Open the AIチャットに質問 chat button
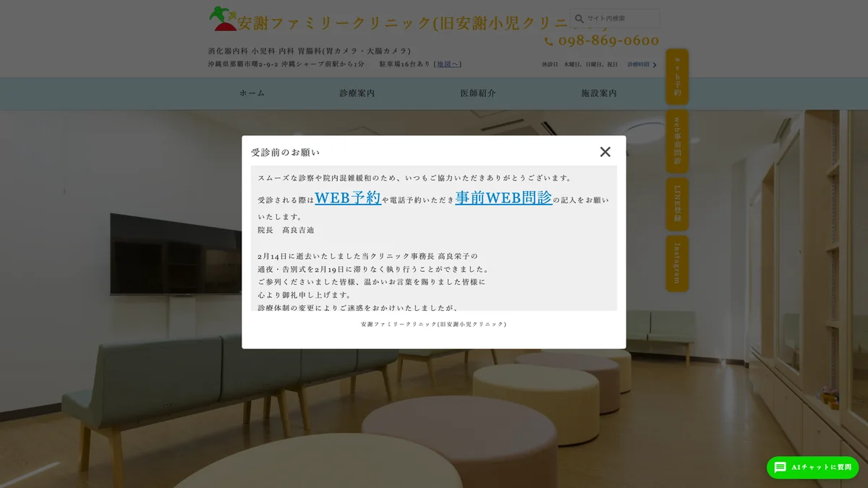The height and width of the screenshot is (488, 868). click(x=812, y=468)
